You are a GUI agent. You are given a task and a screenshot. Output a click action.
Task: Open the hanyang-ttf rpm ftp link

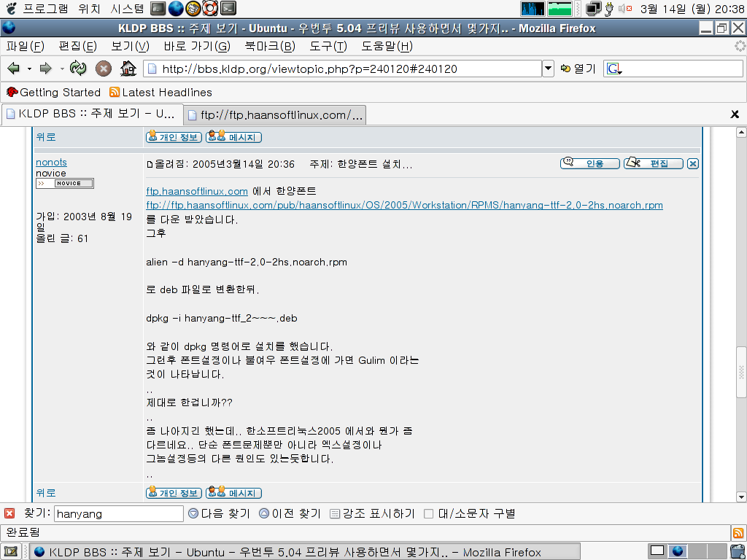click(x=404, y=205)
